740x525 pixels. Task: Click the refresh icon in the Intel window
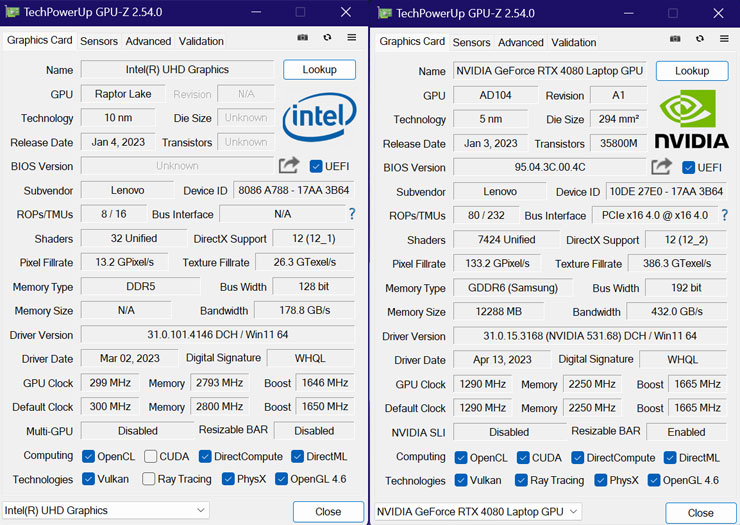327,38
